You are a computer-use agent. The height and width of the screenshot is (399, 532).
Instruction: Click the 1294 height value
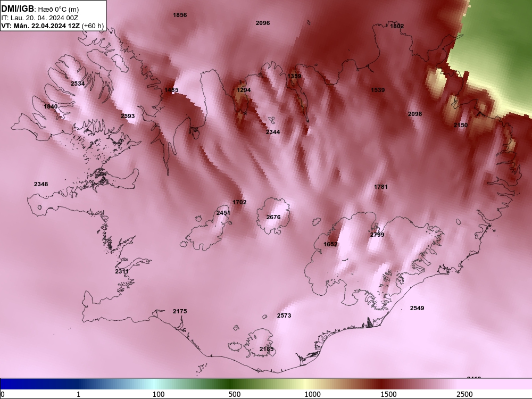[x=244, y=90]
